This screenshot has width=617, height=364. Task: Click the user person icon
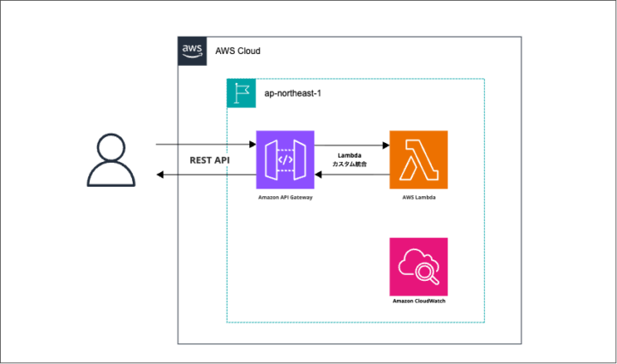111,160
